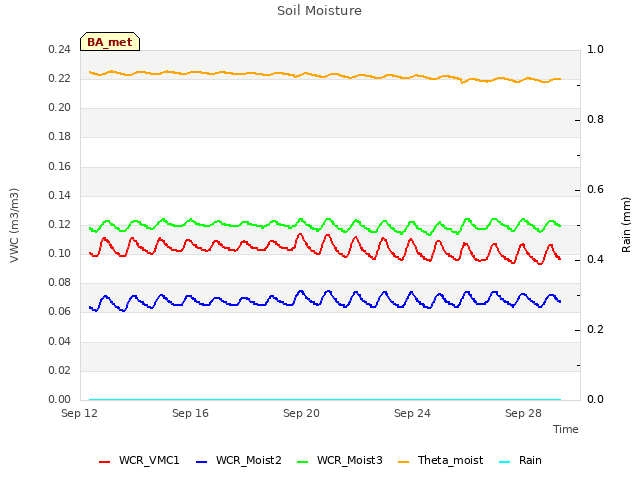Image resolution: width=640 pixels, height=480 pixels.
Task: Click the 0.0 right axis tick label
Action: tap(595, 399)
